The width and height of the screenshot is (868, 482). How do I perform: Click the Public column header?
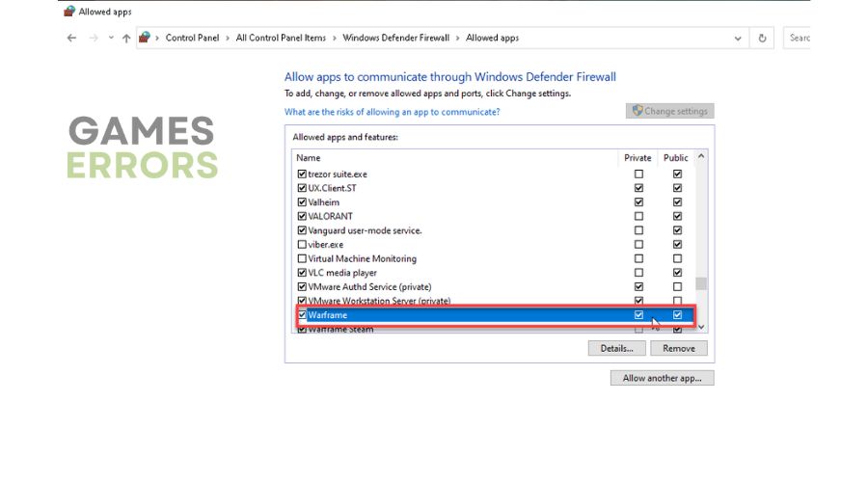676,158
